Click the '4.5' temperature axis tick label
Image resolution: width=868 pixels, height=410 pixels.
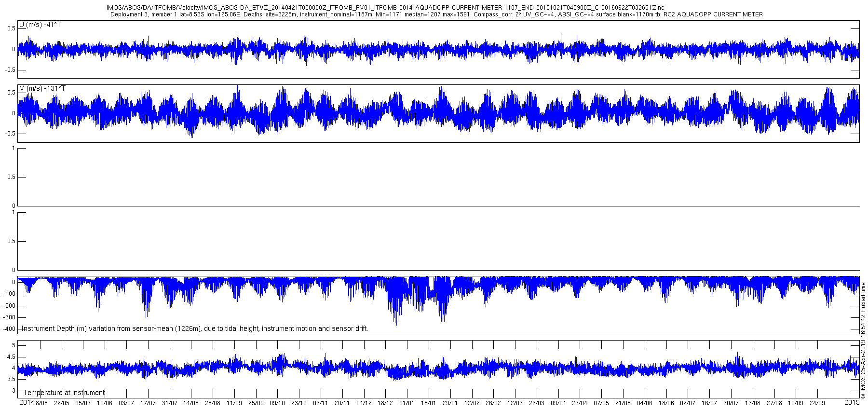pos(12,357)
